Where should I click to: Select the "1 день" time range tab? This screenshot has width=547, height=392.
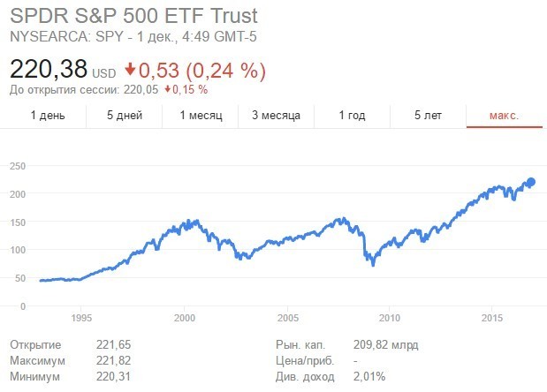(48, 116)
